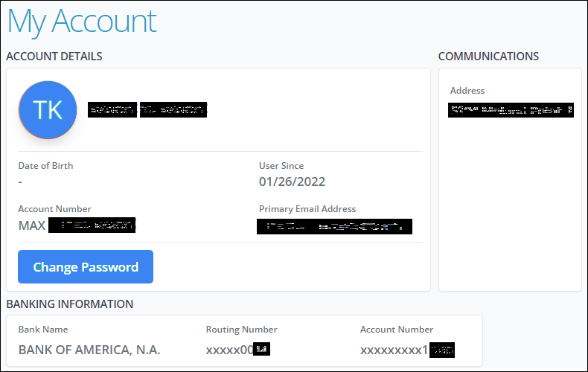Click the TK avatar circle
This screenshot has width=588, height=372.
coord(48,110)
